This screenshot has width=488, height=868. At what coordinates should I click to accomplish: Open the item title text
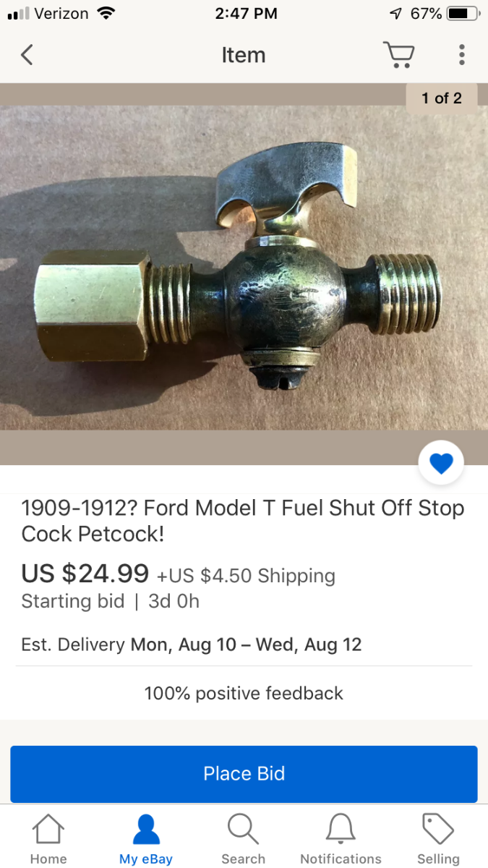click(243, 521)
